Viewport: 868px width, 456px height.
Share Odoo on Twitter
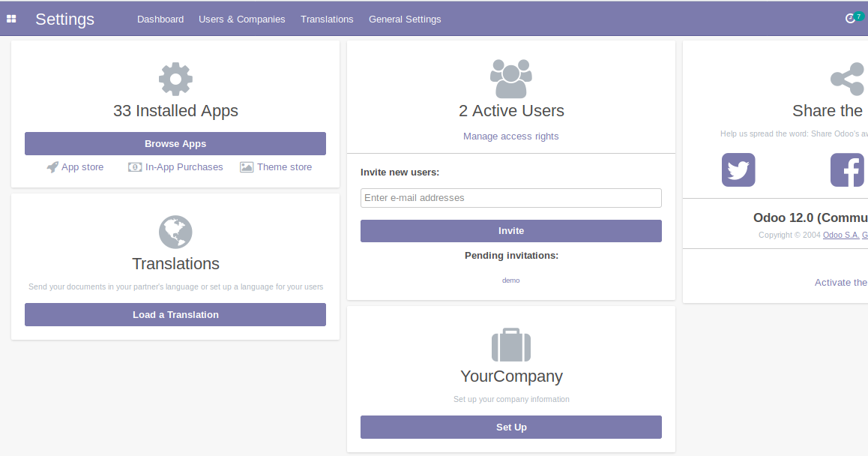tap(738, 169)
